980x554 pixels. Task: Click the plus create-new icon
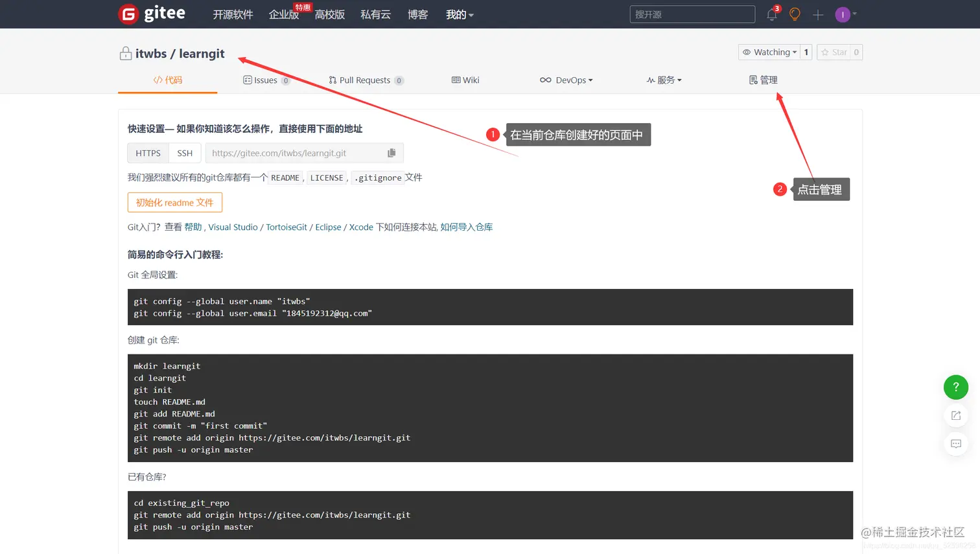(x=818, y=14)
